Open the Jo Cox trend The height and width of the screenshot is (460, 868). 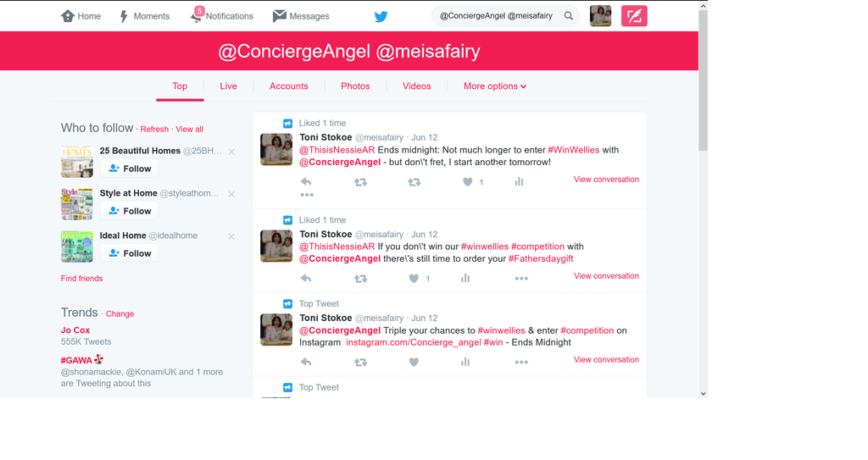[75, 330]
